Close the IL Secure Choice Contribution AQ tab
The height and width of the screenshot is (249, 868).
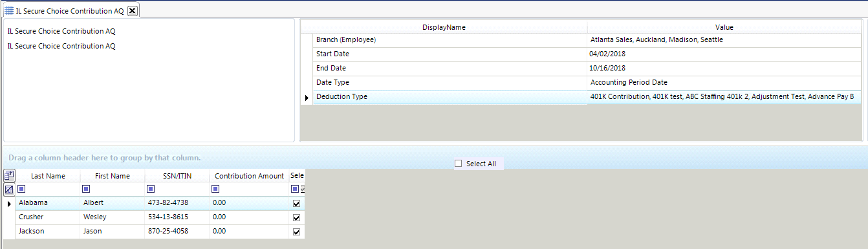[x=132, y=10]
